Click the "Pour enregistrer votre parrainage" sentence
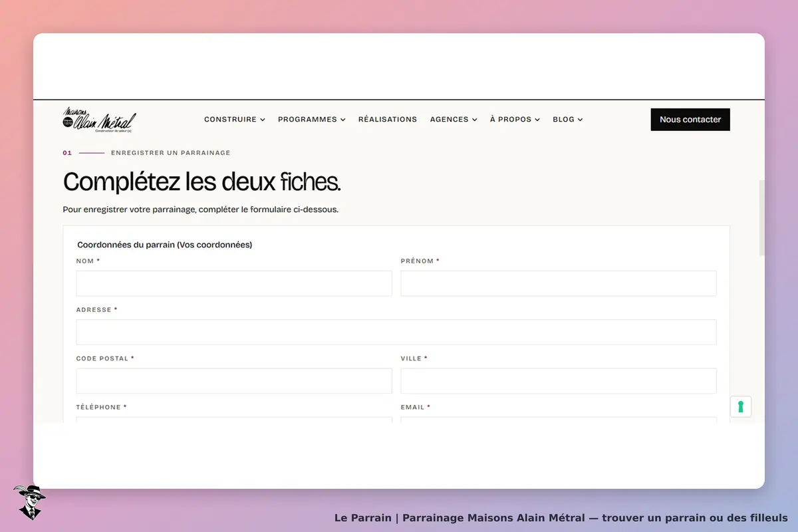798x532 pixels. click(x=201, y=209)
